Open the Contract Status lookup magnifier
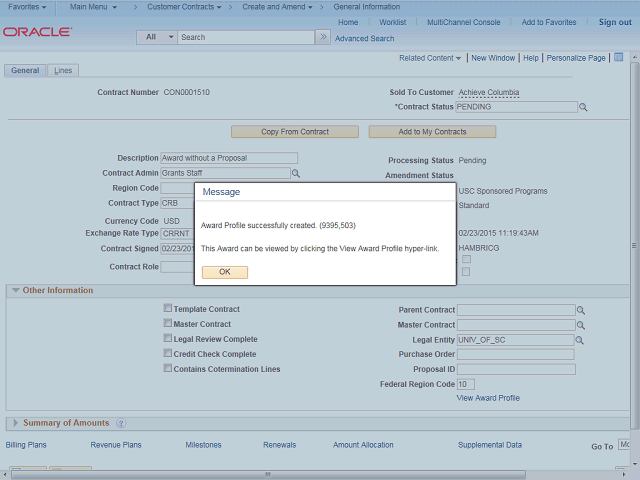640x480 pixels. (x=583, y=107)
